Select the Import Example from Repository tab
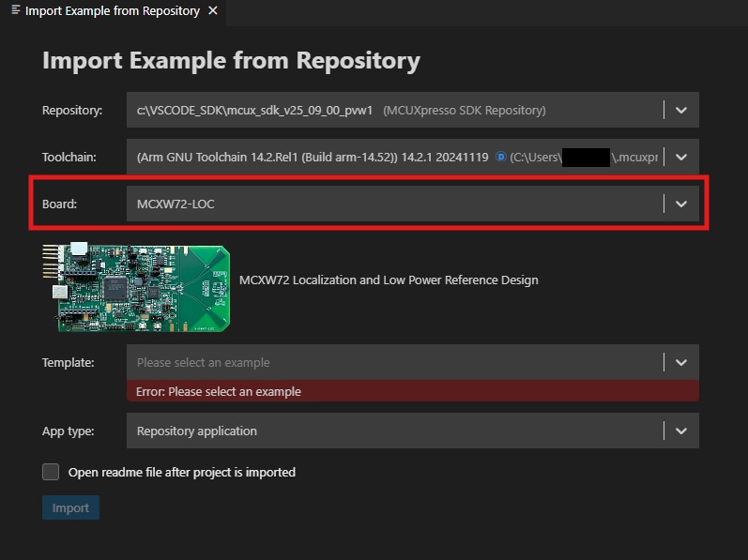 [113, 11]
